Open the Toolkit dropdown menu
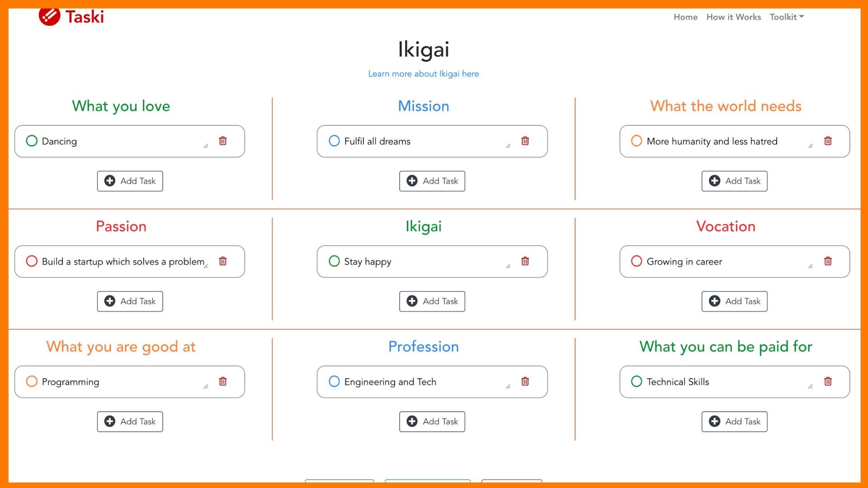This screenshot has height=488, width=868. pyautogui.click(x=786, y=17)
